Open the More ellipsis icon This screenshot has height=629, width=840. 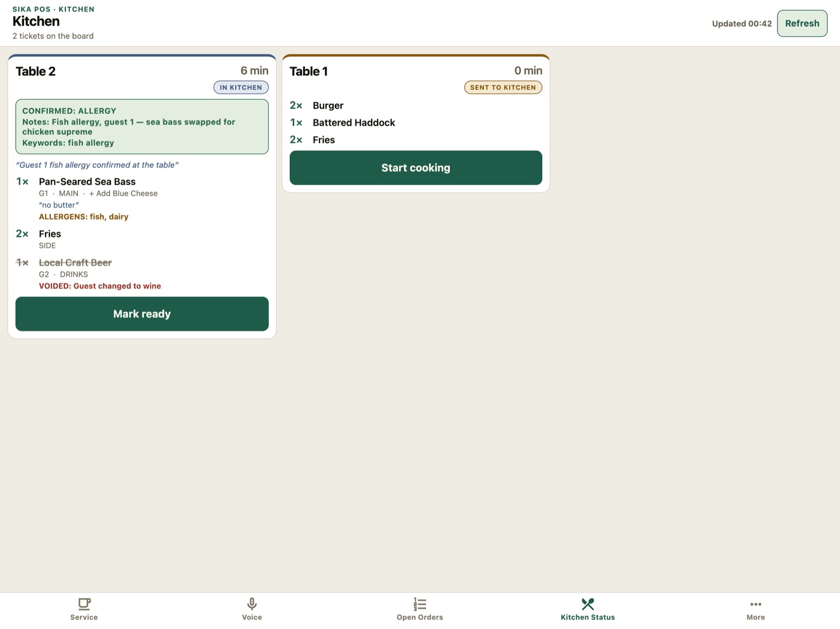click(756, 604)
